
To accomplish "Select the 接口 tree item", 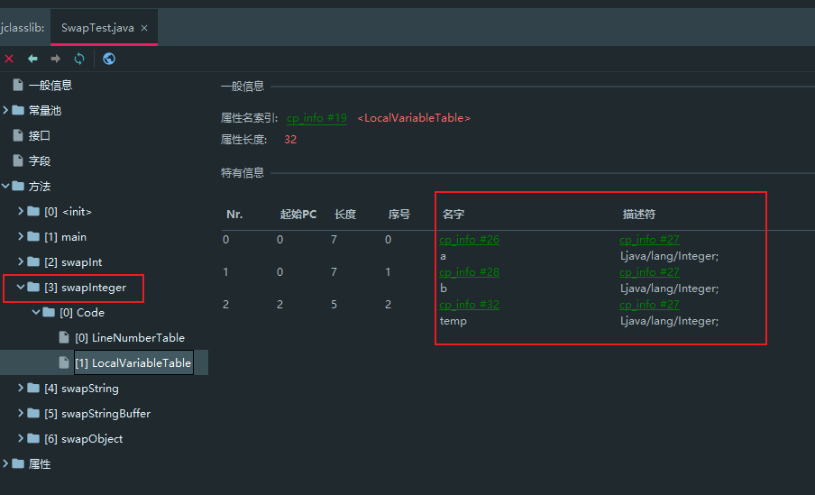I will [39, 135].
